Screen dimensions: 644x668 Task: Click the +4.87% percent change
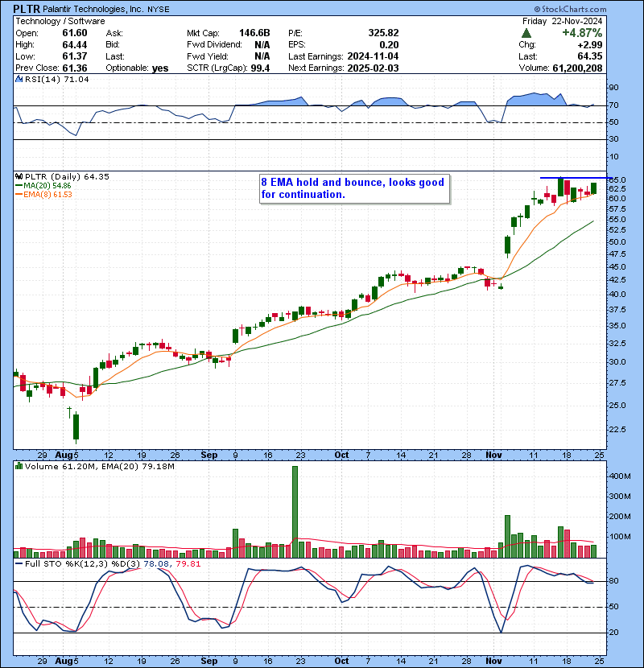(x=582, y=33)
